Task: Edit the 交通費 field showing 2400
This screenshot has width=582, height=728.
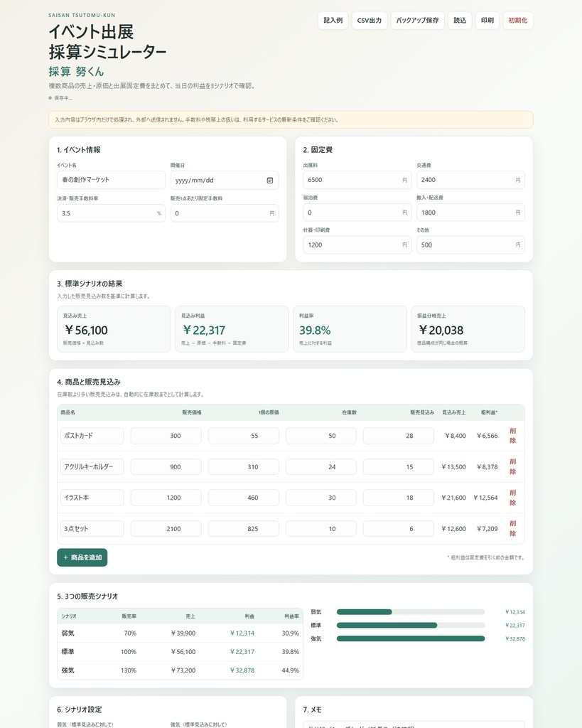Action: coord(470,180)
